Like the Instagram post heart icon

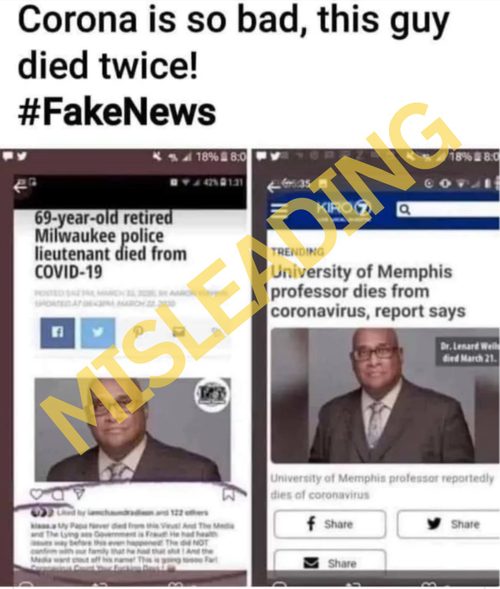pyautogui.click(x=36, y=494)
